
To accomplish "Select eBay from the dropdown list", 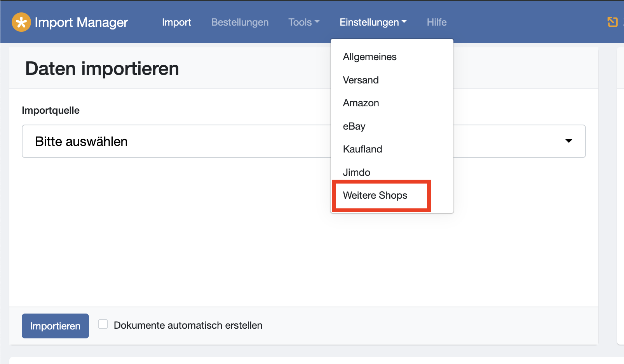I will click(354, 126).
